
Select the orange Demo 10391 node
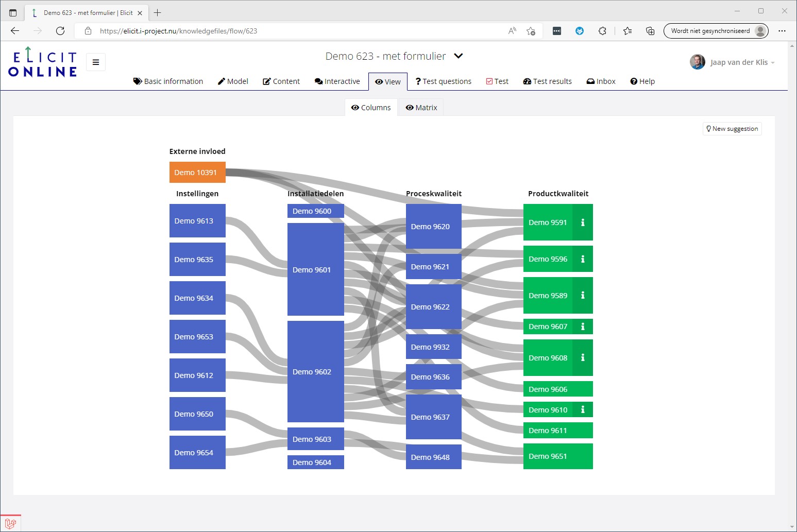[197, 173]
